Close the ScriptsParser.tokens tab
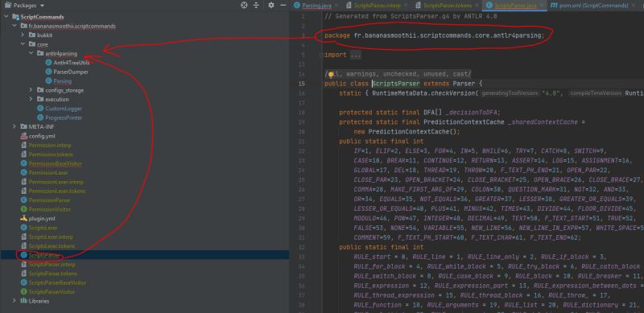The image size is (644, 313). click(x=476, y=6)
